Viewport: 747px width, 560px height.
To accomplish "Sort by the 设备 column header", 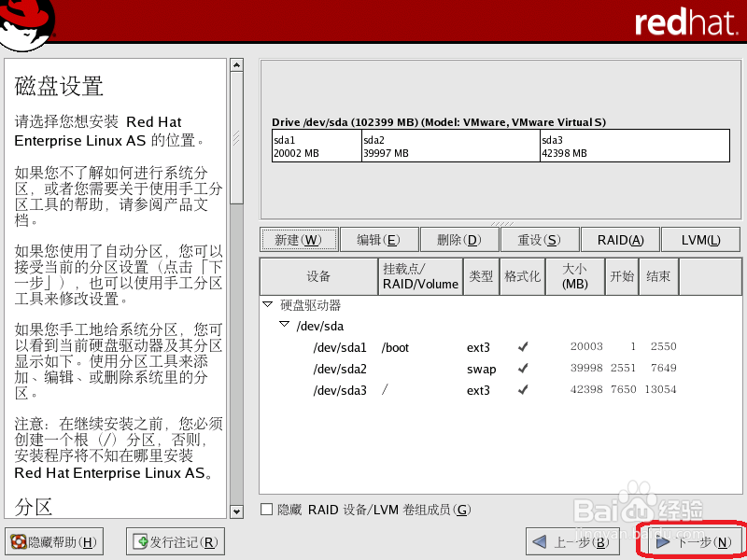I will point(318,276).
